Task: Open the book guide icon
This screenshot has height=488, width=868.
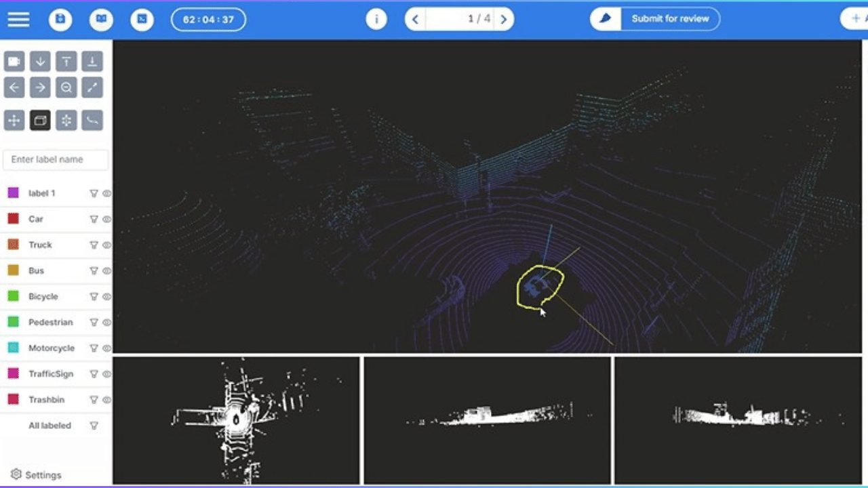Action: (x=101, y=19)
